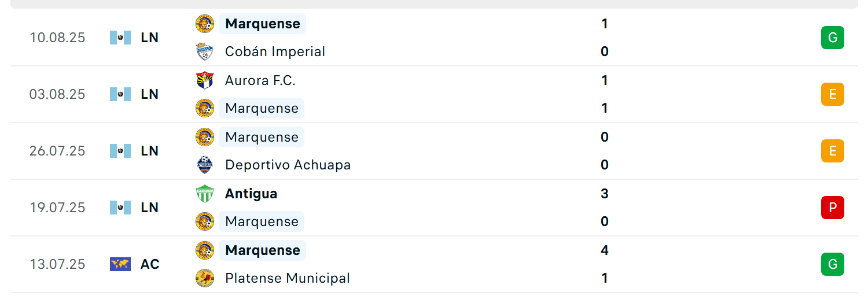Click the Cobán Imperial team crest
This screenshot has width=868, height=296.
click(205, 51)
